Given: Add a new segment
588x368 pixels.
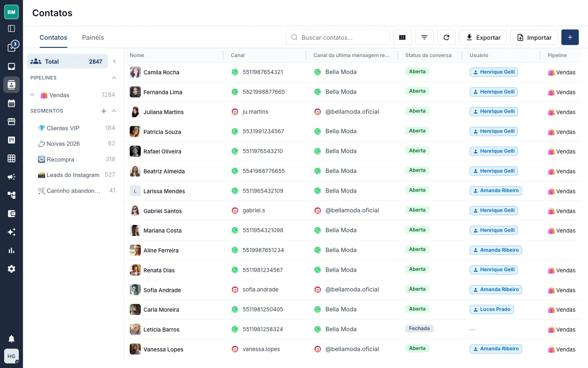Looking at the screenshot, I should 104,111.
